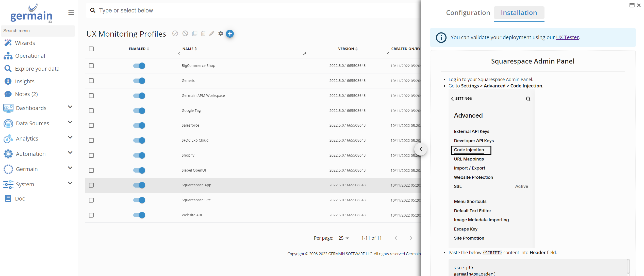Open Wizards in the sidebar
644x276 pixels.
(25, 43)
